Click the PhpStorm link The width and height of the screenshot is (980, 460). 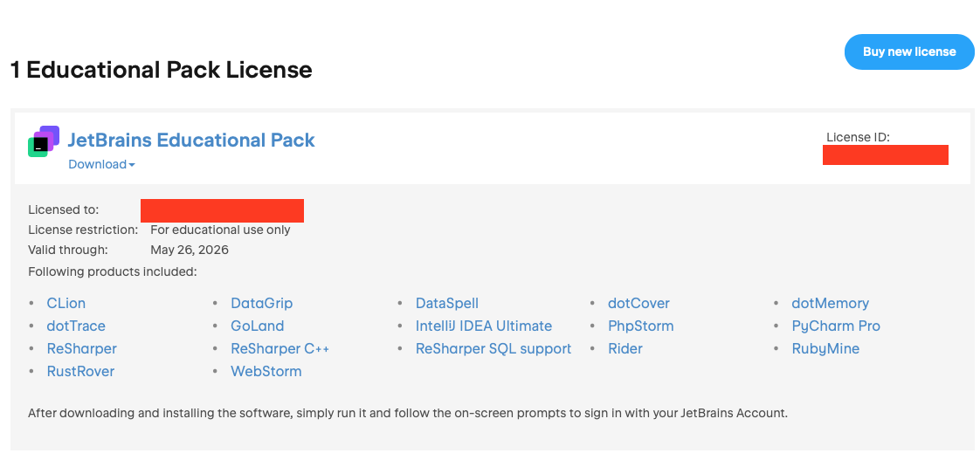[x=640, y=326]
